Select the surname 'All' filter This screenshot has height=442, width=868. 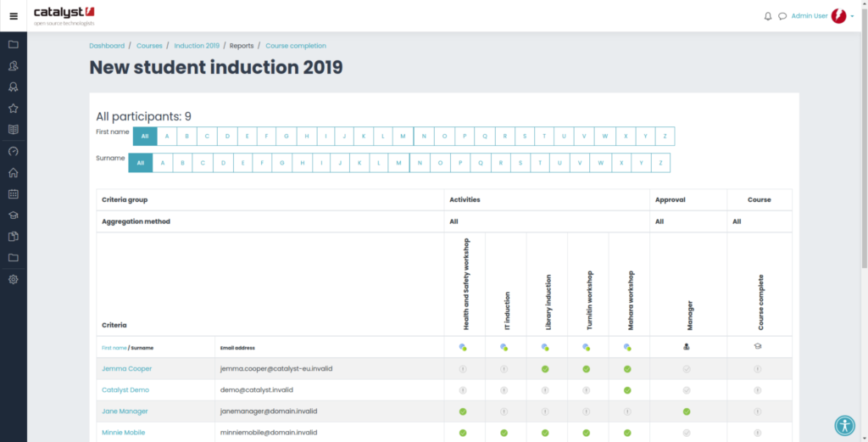tap(140, 163)
